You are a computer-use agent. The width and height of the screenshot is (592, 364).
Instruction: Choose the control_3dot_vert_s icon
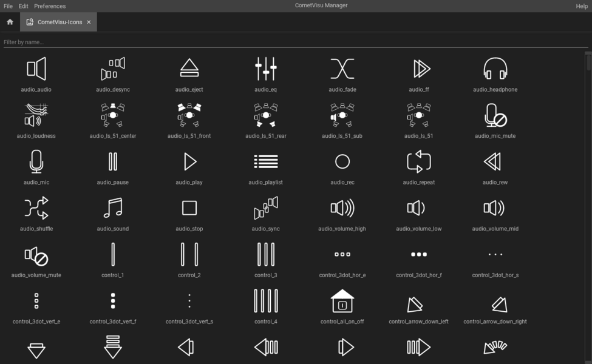[189, 301]
